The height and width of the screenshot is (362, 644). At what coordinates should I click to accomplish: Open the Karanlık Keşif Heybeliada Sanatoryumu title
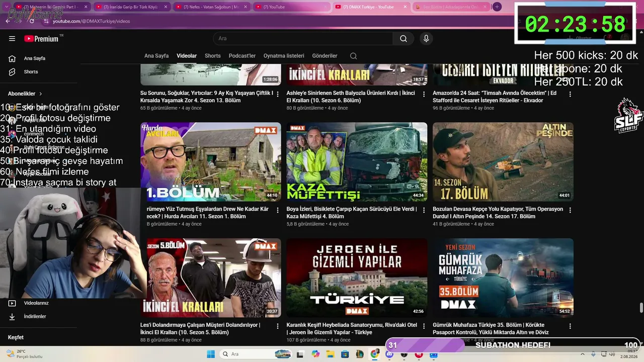(352, 329)
